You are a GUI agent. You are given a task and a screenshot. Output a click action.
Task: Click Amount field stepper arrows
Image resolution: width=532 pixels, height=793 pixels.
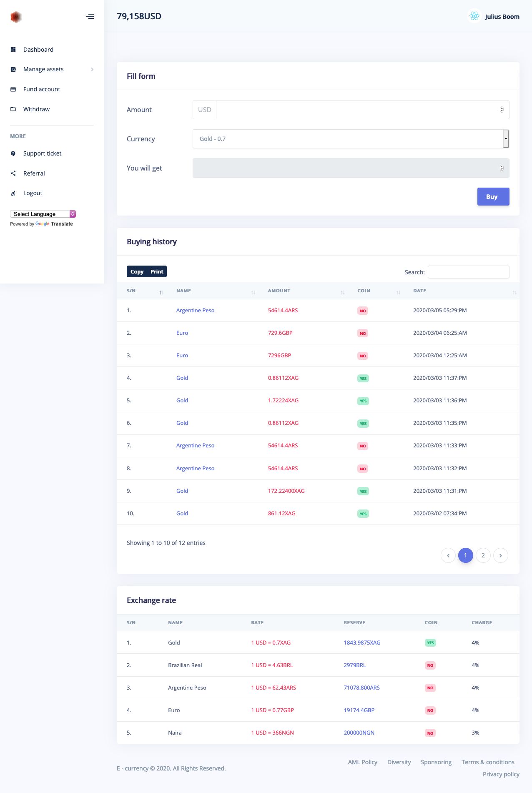click(x=502, y=110)
